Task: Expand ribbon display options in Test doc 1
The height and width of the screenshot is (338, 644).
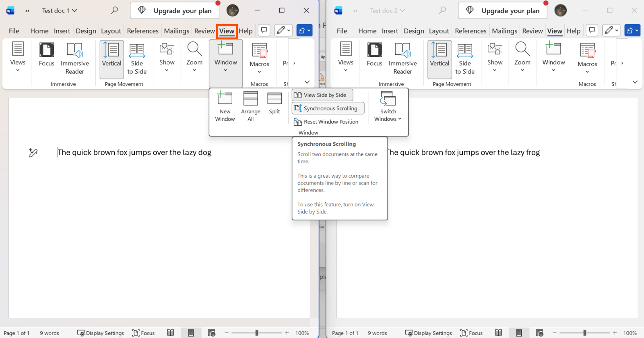Action: click(307, 82)
